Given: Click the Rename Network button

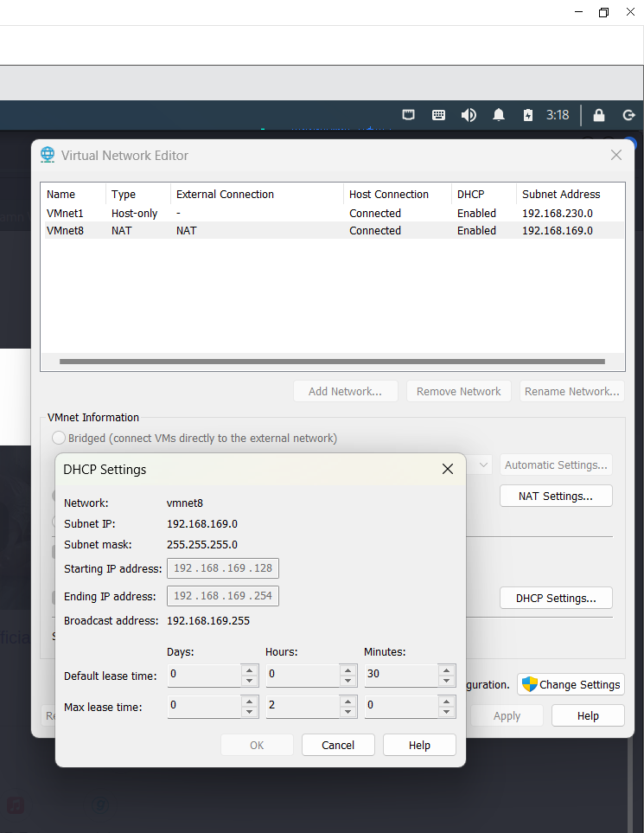Looking at the screenshot, I should coord(571,391).
